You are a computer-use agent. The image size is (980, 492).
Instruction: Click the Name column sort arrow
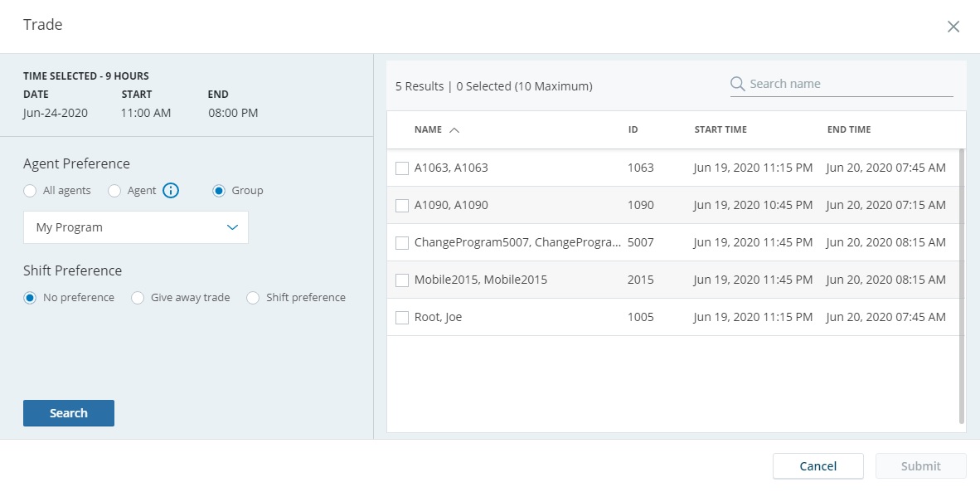[454, 130]
